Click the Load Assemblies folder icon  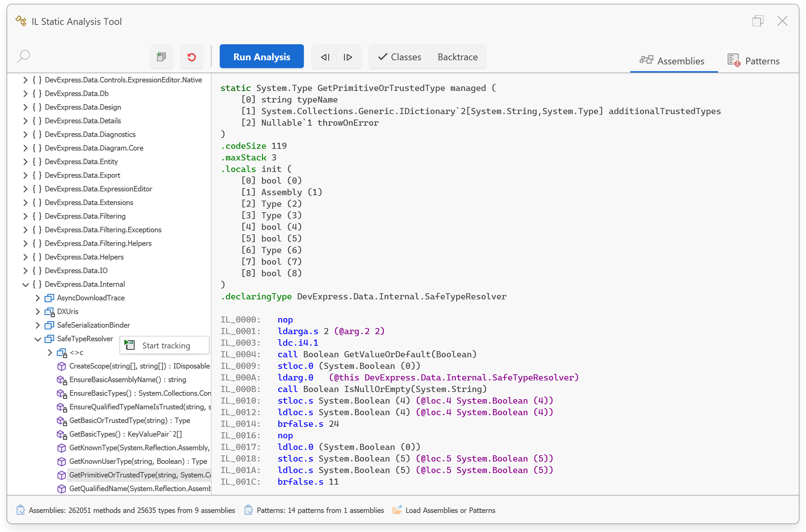397,510
